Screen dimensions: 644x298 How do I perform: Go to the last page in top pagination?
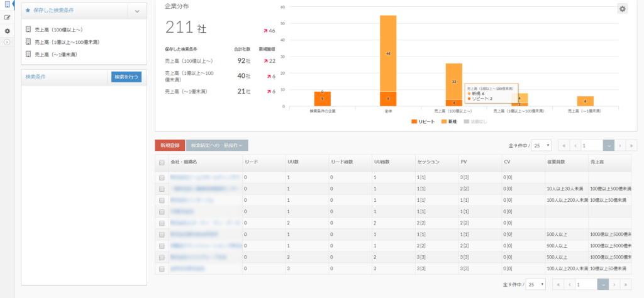click(x=631, y=145)
